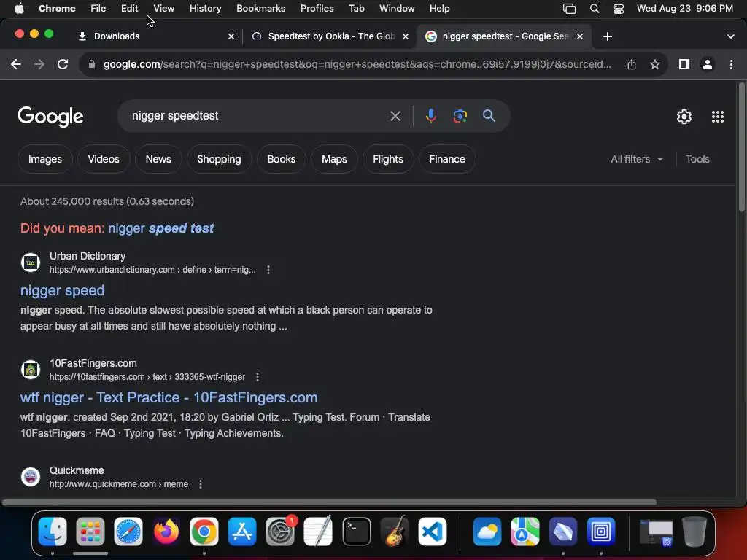Image resolution: width=747 pixels, height=560 pixels.
Task: Go back with the browser back arrow
Action: 16,64
